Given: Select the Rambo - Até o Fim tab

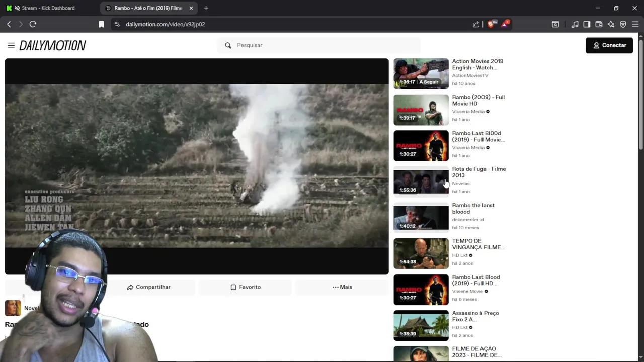Looking at the screenshot, I should [148, 8].
